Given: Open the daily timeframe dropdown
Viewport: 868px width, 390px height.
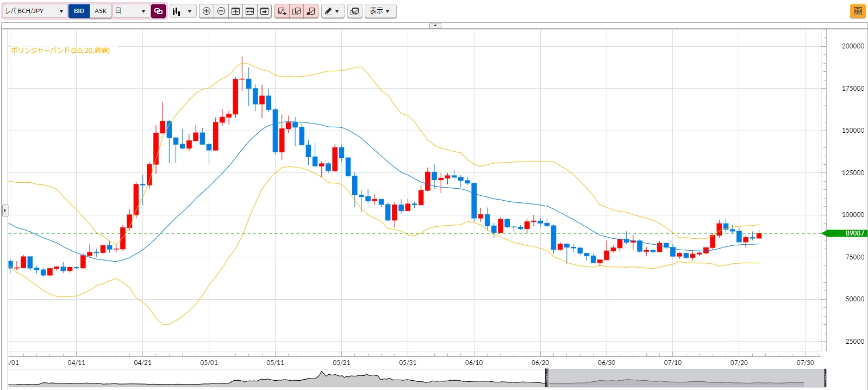Looking at the screenshot, I should point(131,11).
